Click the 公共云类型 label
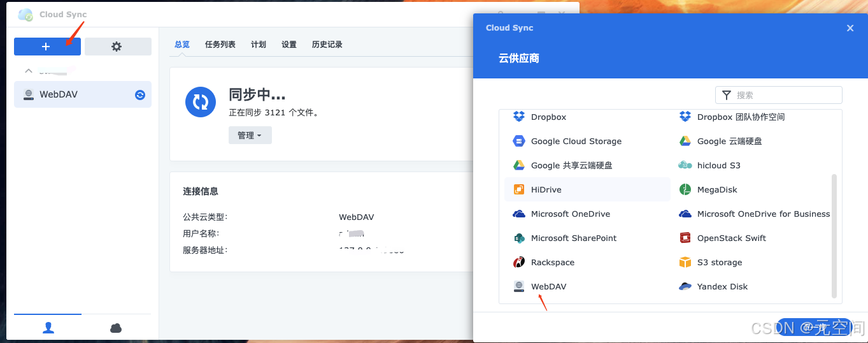 click(205, 217)
